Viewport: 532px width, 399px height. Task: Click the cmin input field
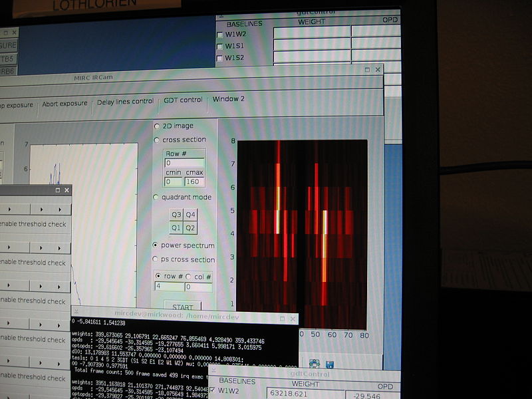tap(174, 182)
